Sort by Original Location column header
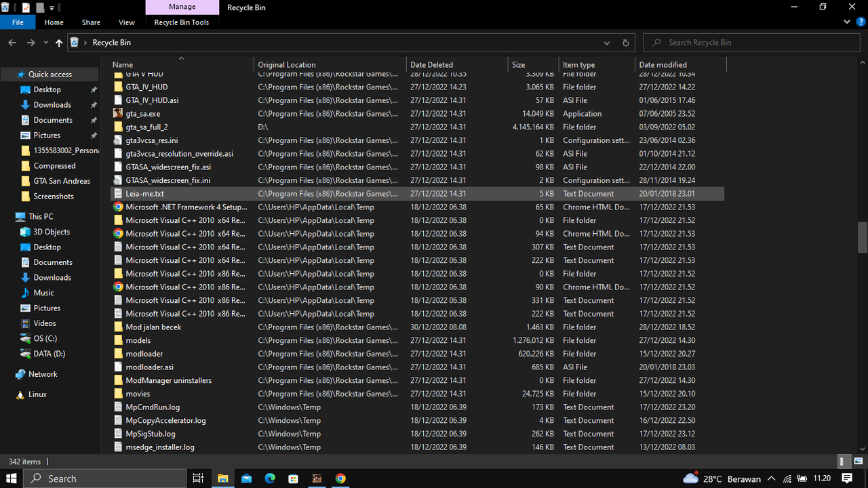 click(x=331, y=65)
